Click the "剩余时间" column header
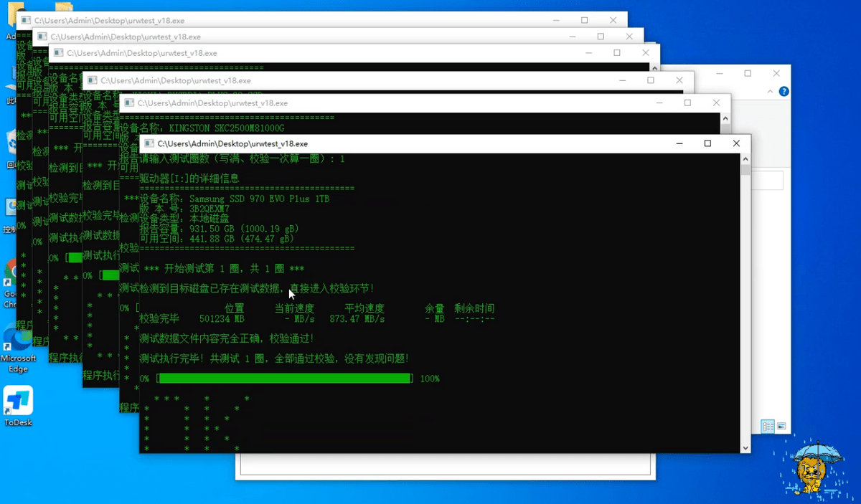The height and width of the screenshot is (504, 861). pos(474,308)
